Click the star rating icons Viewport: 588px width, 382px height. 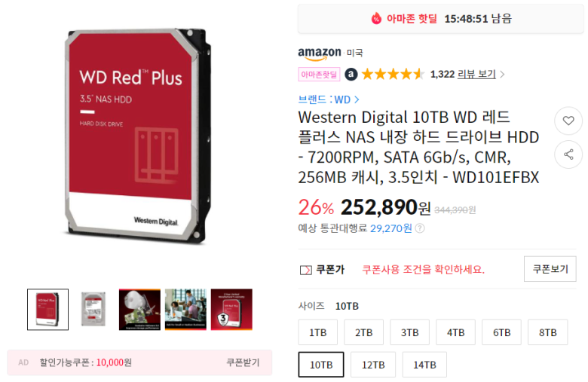[393, 75]
